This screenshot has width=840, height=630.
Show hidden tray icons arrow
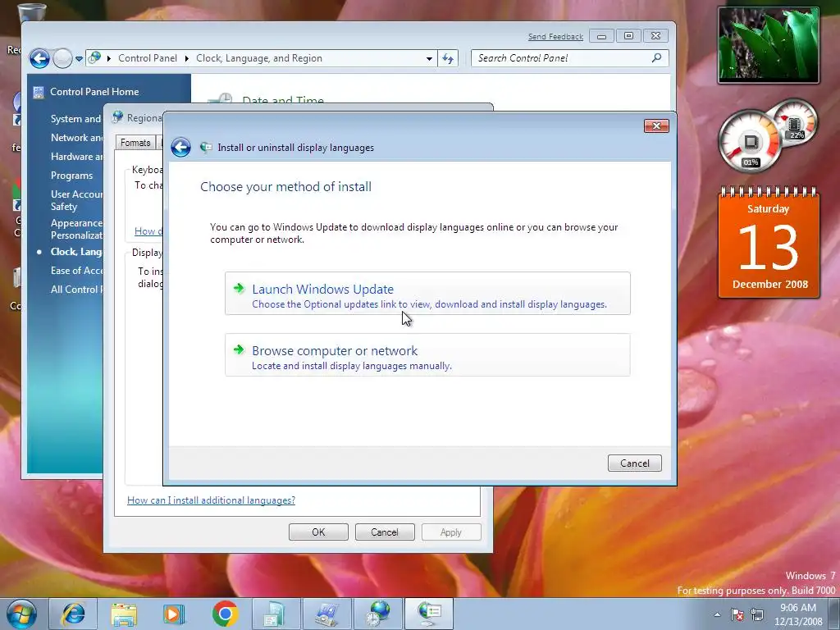(717, 614)
